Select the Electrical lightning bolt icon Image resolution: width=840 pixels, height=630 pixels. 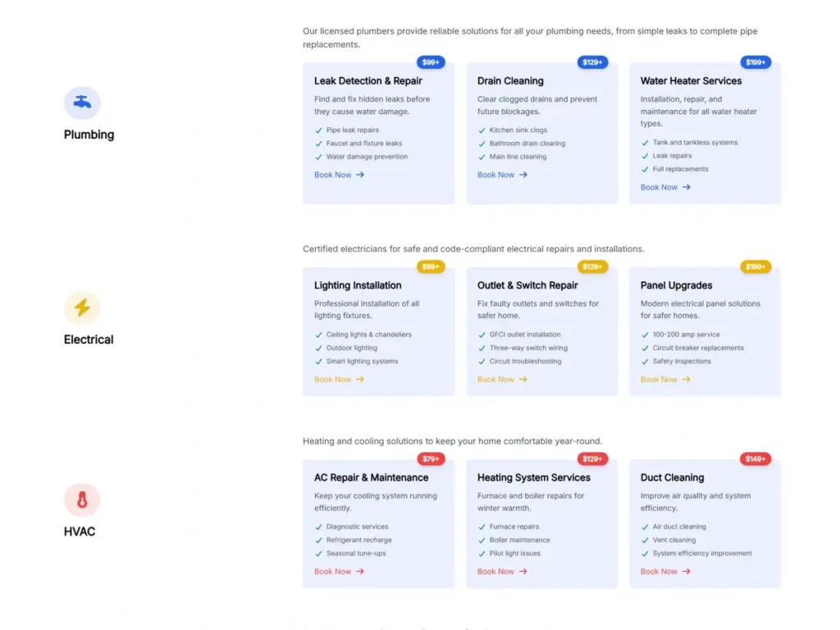pos(82,307)
